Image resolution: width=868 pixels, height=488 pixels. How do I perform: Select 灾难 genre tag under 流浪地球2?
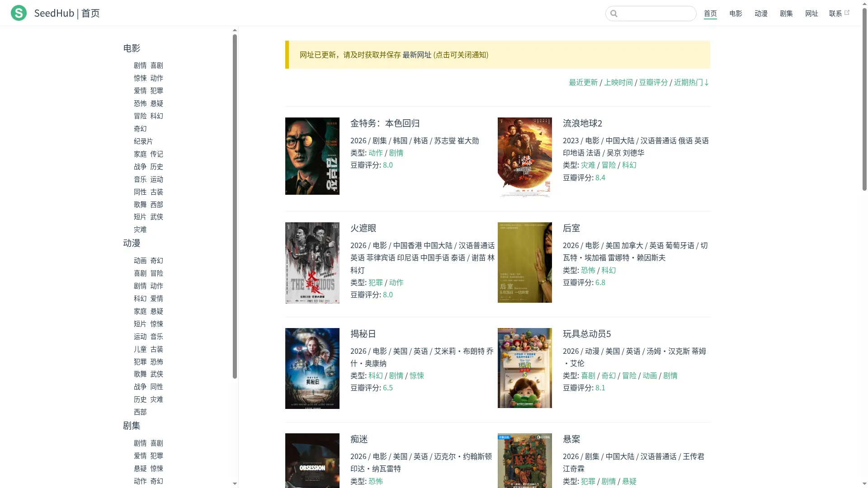coord(588,165)
